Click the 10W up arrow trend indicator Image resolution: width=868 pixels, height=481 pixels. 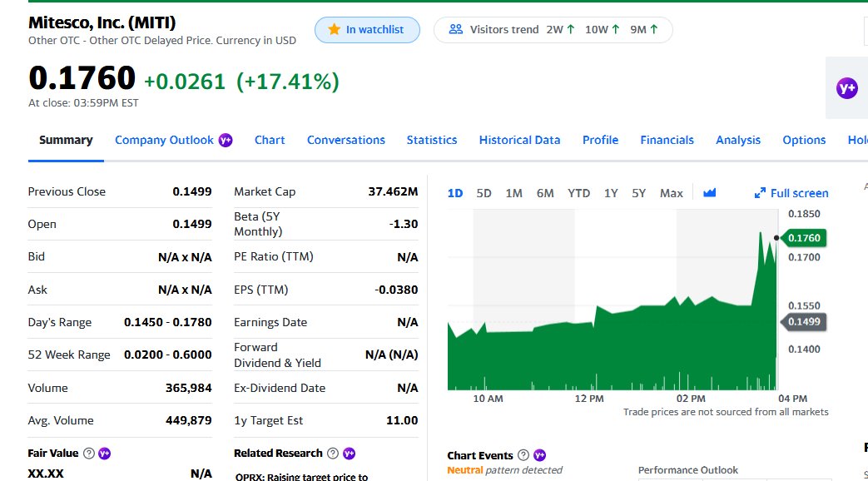(x=616, y=29)
